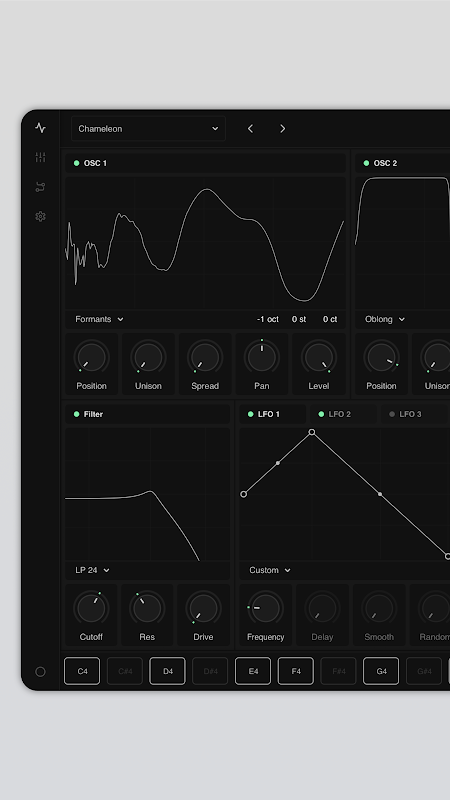Click the -1 oct octave value
450x800 pixels.
point(268,319)
